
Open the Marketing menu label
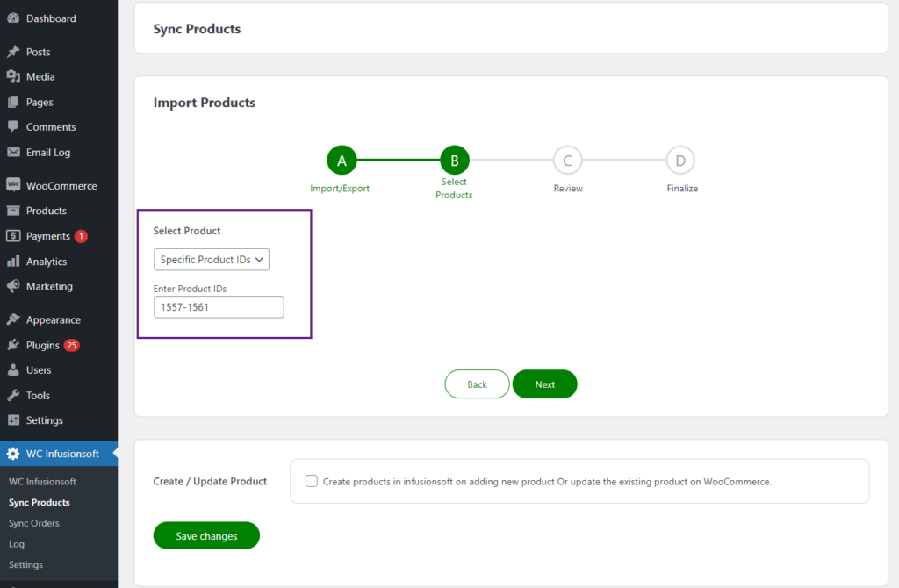pos(49,286)
